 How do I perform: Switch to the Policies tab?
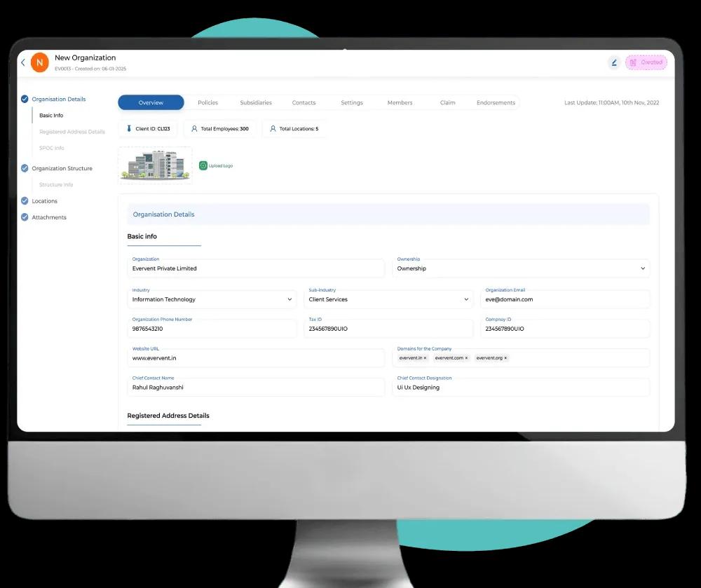pos(207,102)
